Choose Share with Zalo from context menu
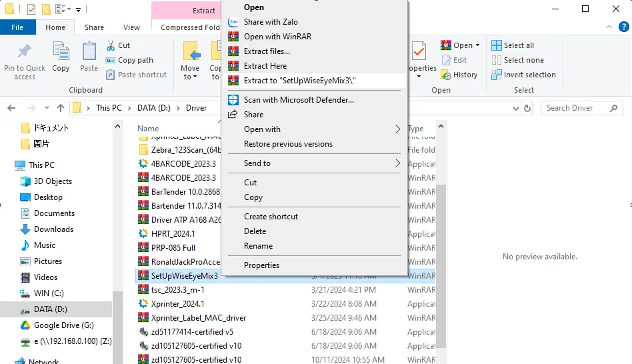 (x=271, y=22)
